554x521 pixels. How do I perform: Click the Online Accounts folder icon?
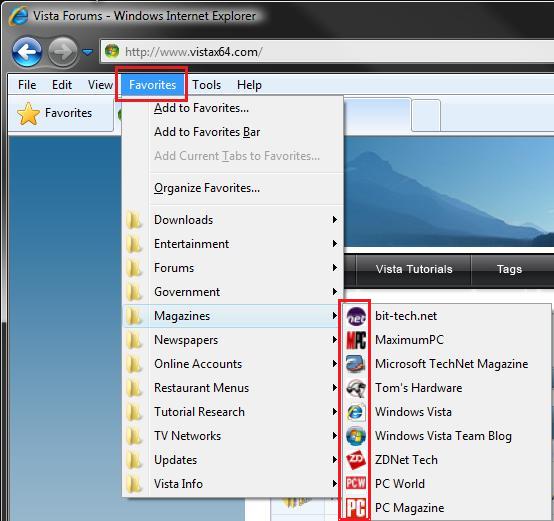134,364
